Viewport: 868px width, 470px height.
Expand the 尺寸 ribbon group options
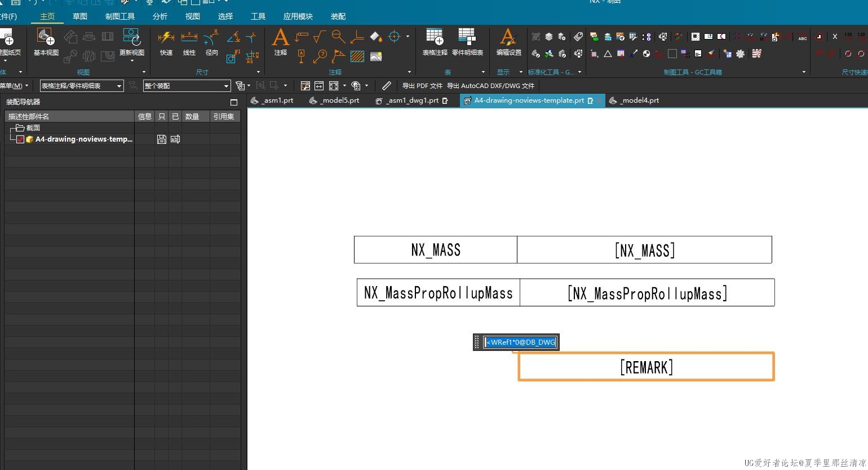[x=258, y=72]
